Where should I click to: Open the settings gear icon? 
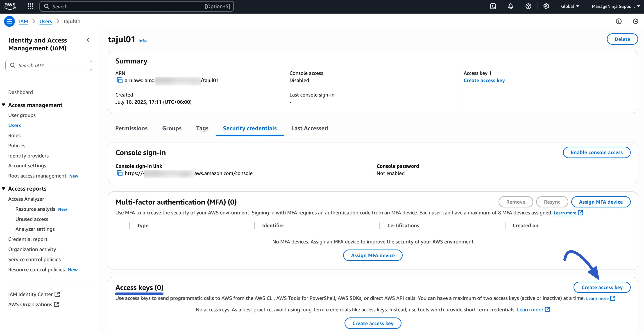pyautogui.click(x=546, y=6)
